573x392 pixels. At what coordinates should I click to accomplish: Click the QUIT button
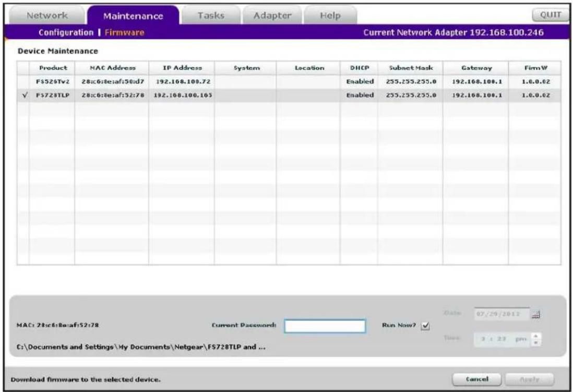tap(551, 15)
